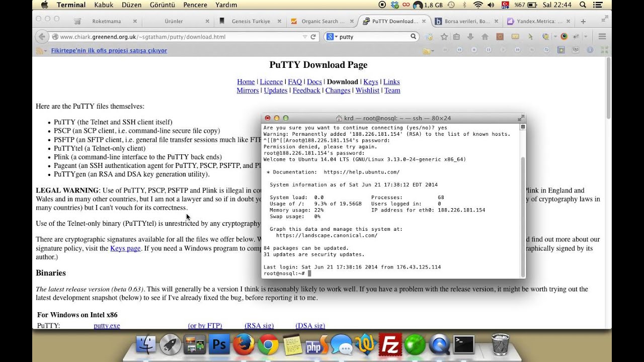Open the Firefox hamburger menu
The image size is (644, 362).
[x=602, y=37]
